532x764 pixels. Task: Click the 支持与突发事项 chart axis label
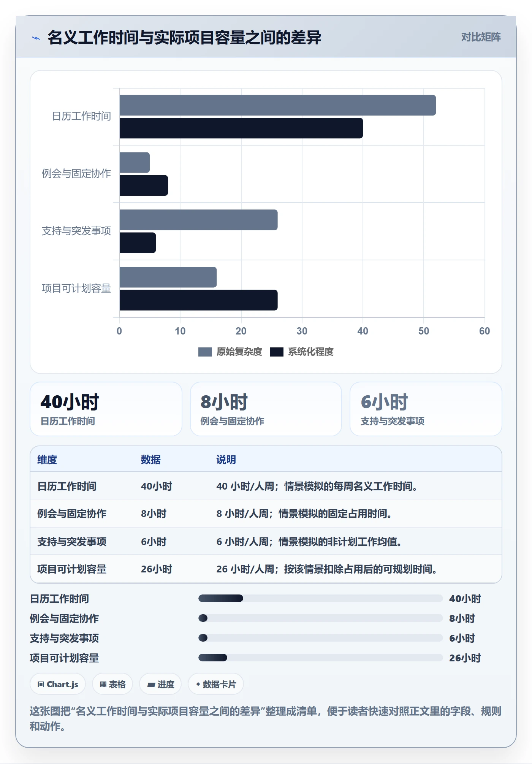[x=76, y=231]
